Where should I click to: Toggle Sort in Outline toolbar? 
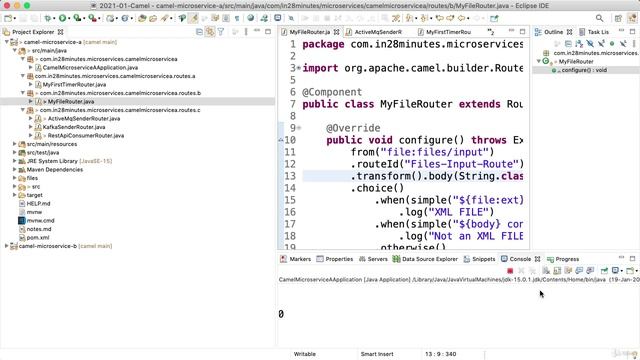(x=579, y=43)
